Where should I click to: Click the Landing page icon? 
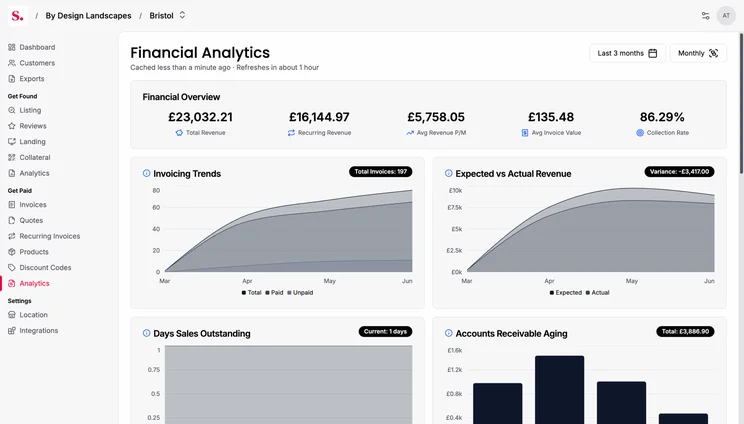pos(12,141)
